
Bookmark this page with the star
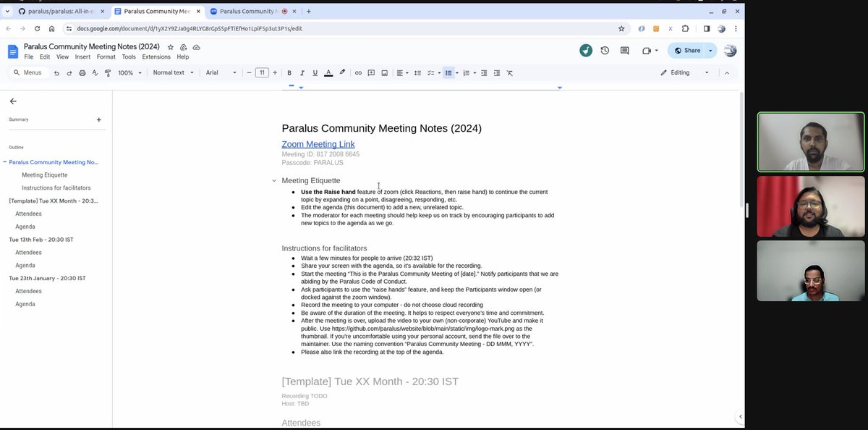(x=621, y=29)
